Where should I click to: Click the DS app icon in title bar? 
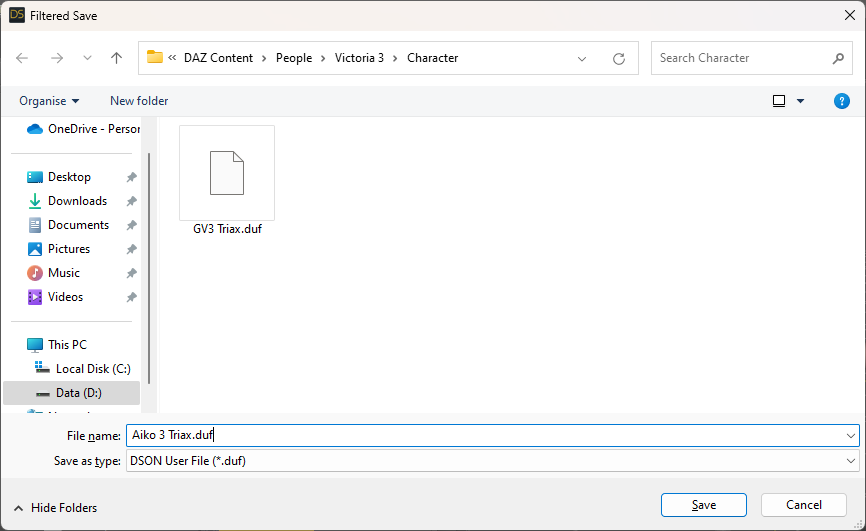pyautogui.click(x=17, y=15)
